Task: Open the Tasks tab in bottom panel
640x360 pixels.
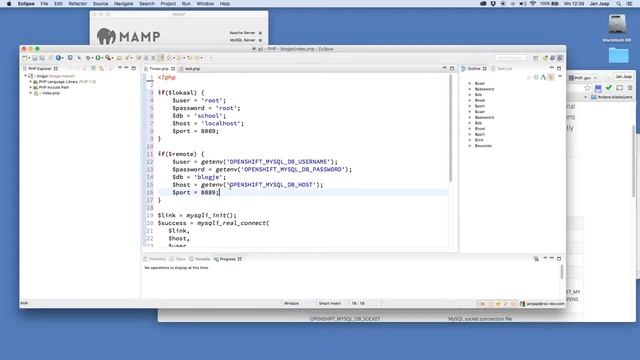Action: [x=178, y=259]
